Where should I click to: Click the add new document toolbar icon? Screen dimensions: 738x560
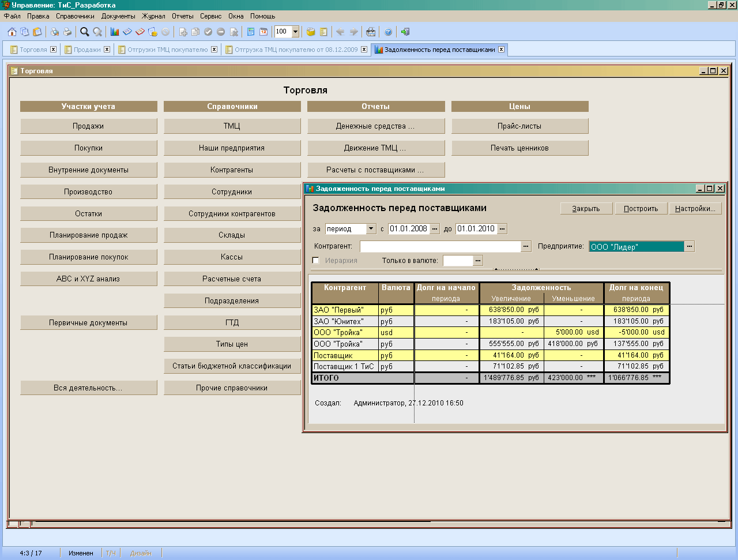coord(183,32)
